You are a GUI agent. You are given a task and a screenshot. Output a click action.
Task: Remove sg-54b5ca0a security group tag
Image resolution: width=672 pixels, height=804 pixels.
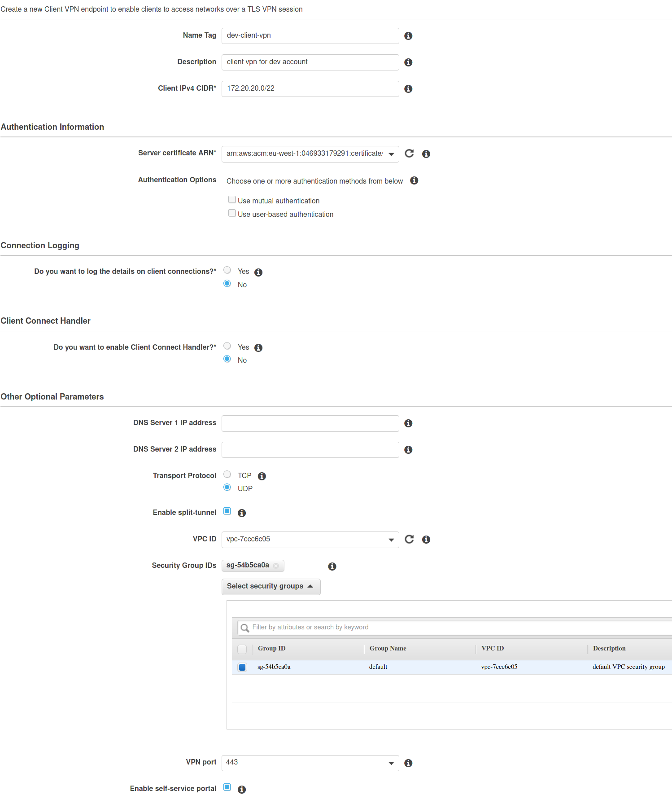(x=276, y=566)
